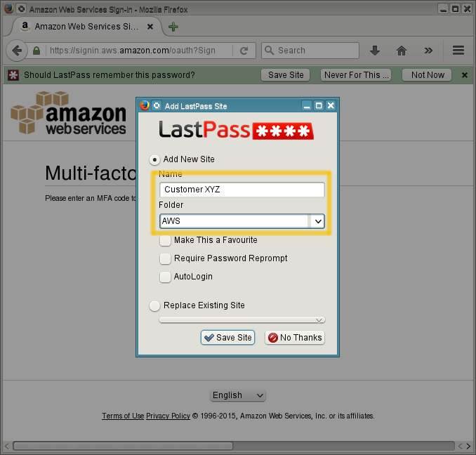Select the Replace Existing Site radio button

pyautogui.click(x=154, y=305)
